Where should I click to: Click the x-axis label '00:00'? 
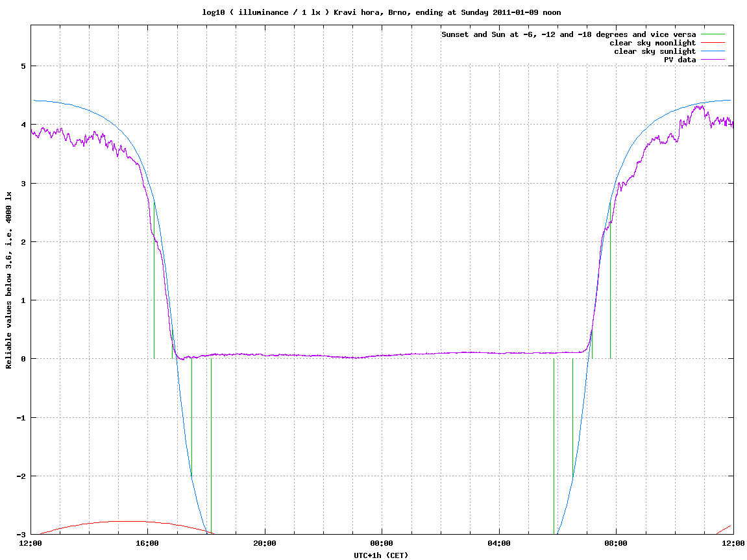[x=382, y=543]
